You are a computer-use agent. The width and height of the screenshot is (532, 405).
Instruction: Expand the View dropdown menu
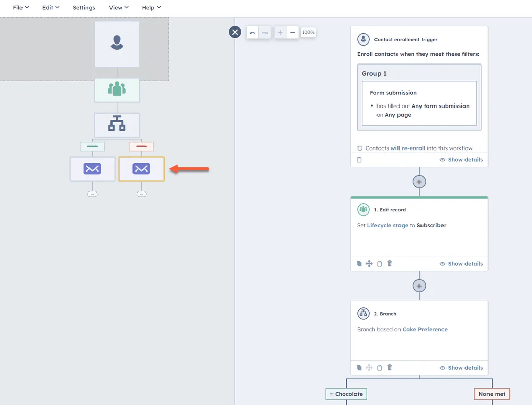pos(119,8)
